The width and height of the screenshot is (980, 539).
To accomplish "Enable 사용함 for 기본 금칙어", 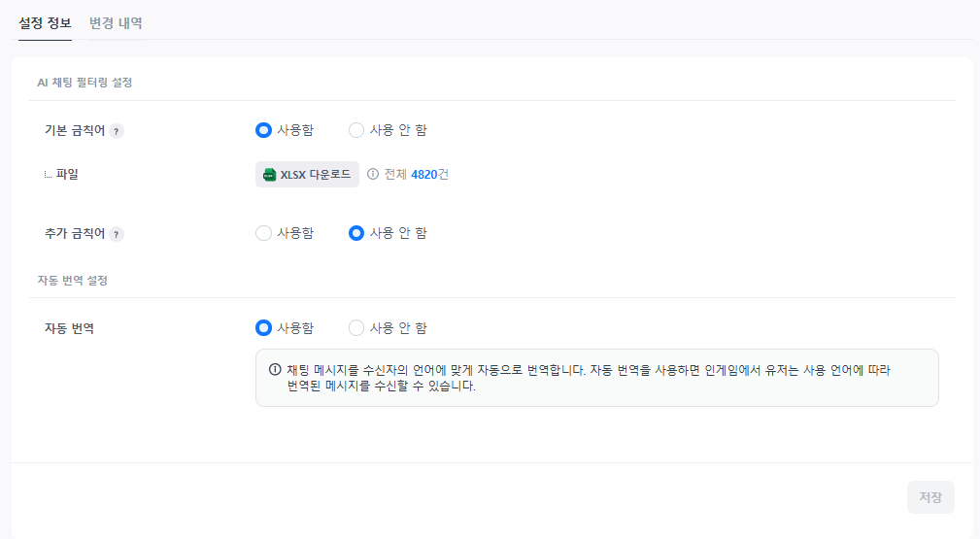I will [x=263, y=130].
